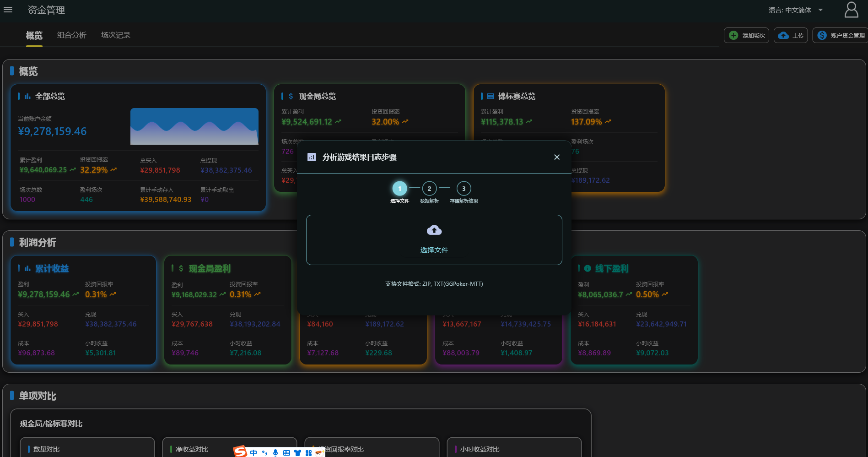
Task: Close the 分析游戏结果日志步骤 dialog
Action: pos(556,157)
